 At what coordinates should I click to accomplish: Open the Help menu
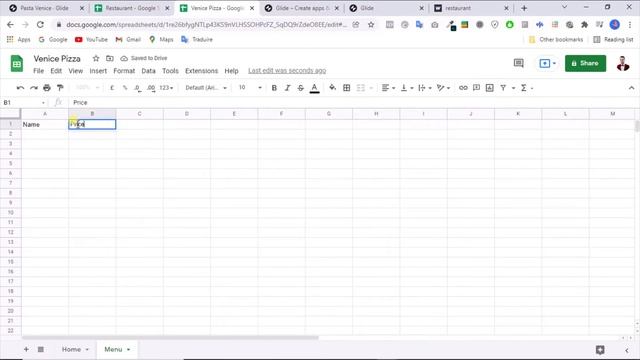coord(231,71)
